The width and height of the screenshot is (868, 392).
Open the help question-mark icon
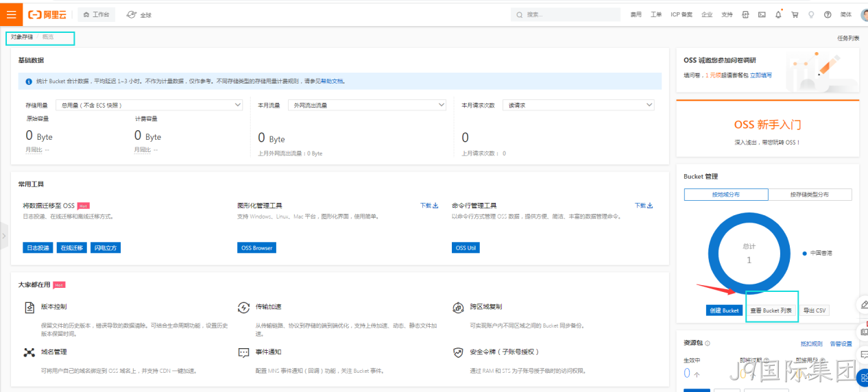pyautogui.click(x=828, y=14)
